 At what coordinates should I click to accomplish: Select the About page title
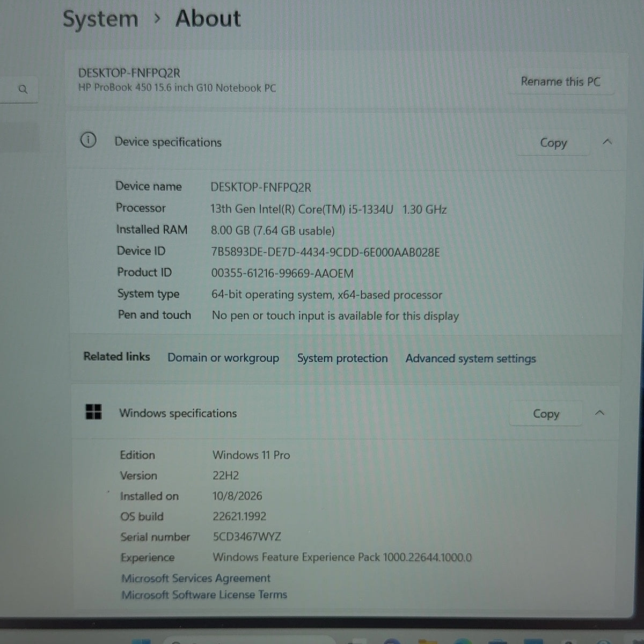pyautogui.click(x=208, y=19)
